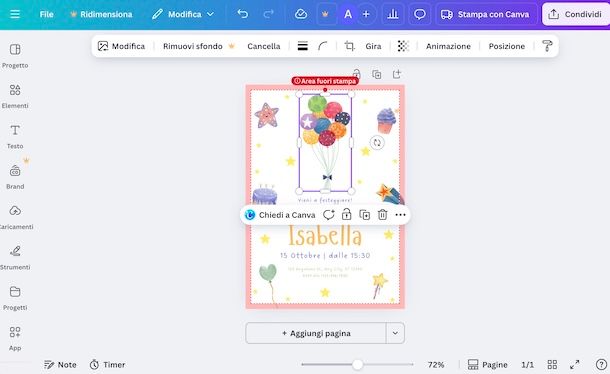Check the cloud save status icon
Screen dimensions: 610x374
pos(301,14)
